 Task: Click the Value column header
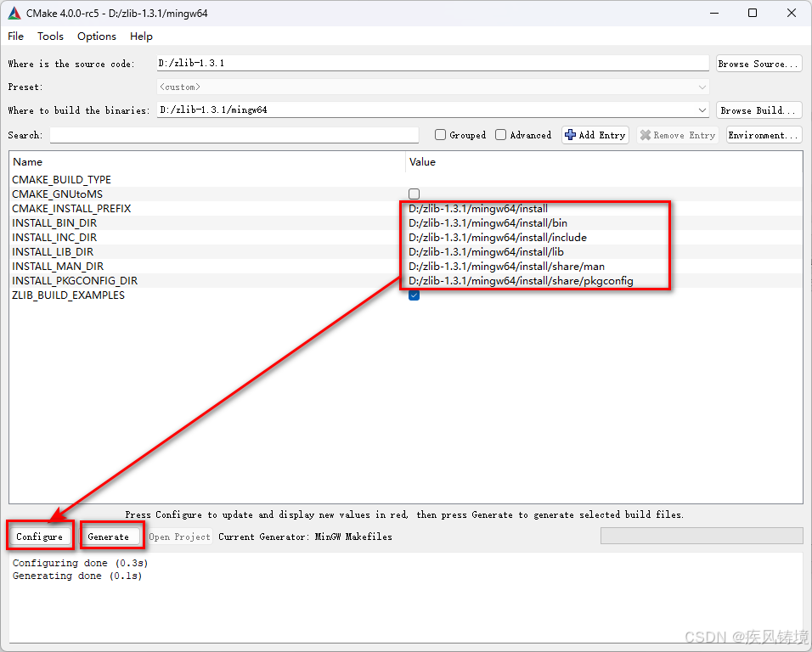point(604,162)
